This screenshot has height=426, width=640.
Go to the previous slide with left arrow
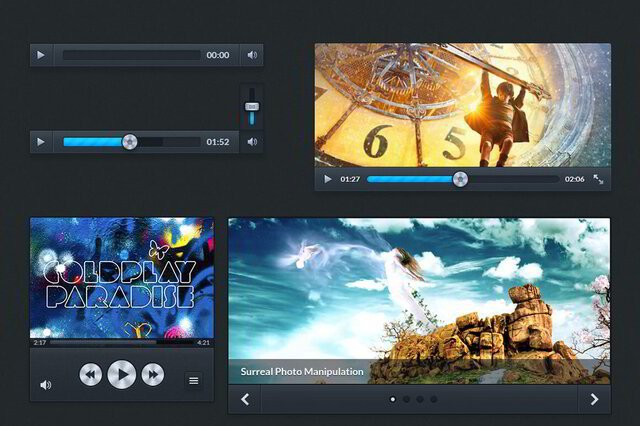(245, 399)
